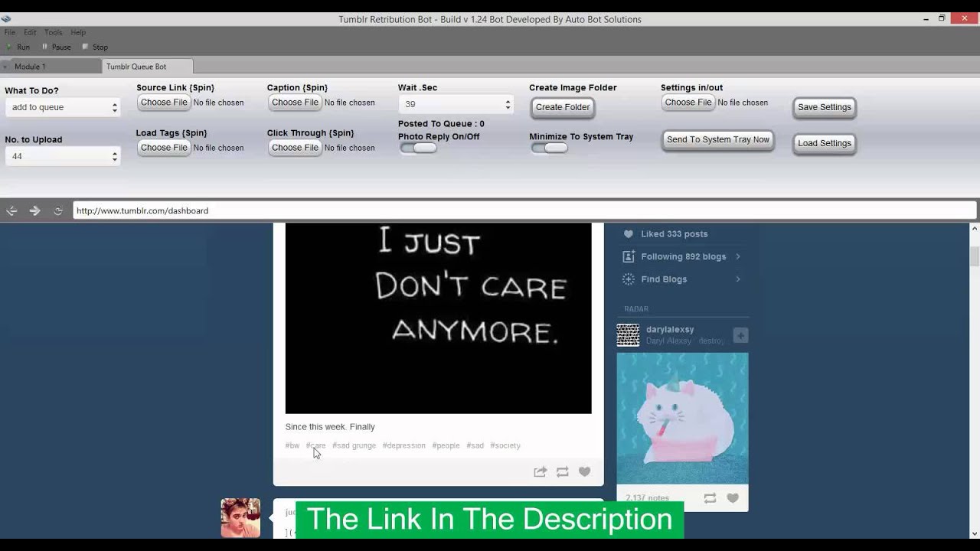Pause the bot from the toolbar
Viewport: 980px width, 551px height.
(57, 47)
